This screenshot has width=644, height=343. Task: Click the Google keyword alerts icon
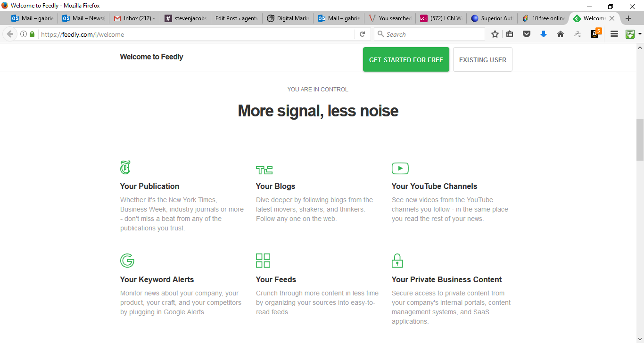(127, 261)
